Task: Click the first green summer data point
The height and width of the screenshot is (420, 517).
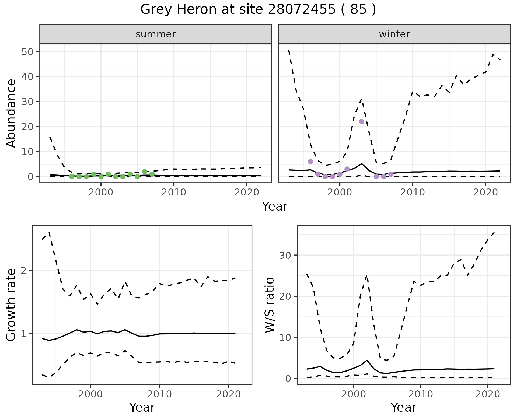Action: coord(72,177)
